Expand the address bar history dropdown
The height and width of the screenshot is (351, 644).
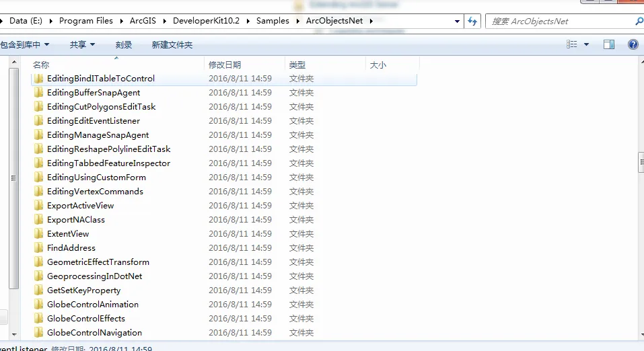pos(457,21)
